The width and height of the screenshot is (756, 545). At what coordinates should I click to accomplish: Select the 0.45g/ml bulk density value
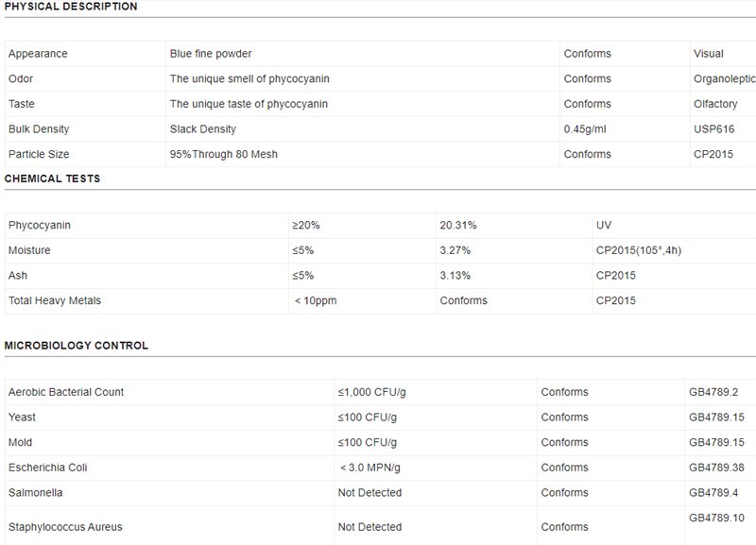(588, 129)
